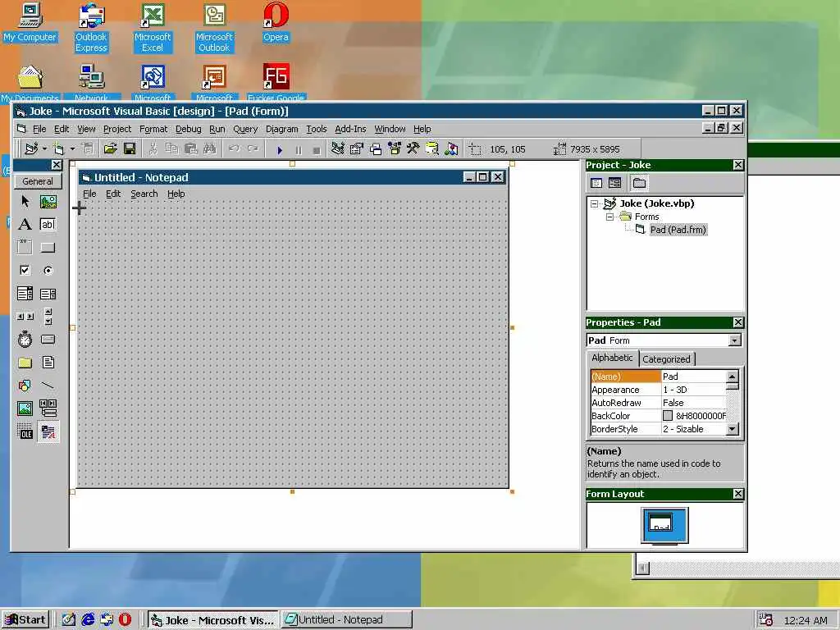Select the TextBox control tool
The width and height of the screenshot is (840, 630).
pos(48,225)
